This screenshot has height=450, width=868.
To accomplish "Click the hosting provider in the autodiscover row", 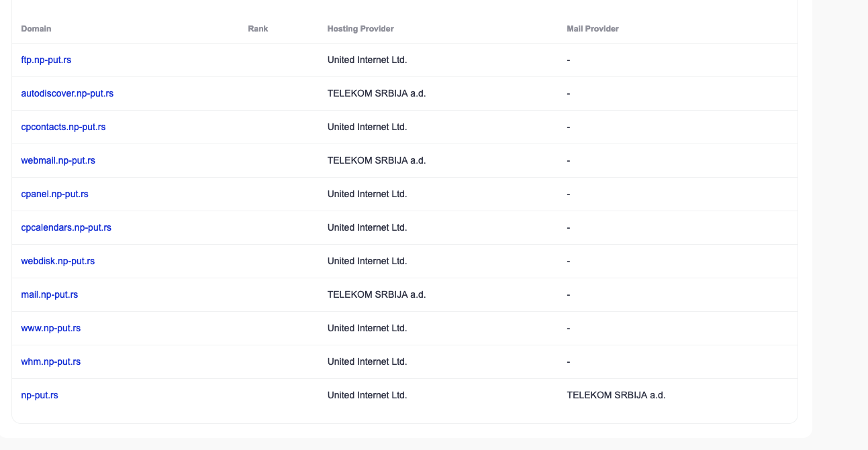I will [x=377, y=93].
